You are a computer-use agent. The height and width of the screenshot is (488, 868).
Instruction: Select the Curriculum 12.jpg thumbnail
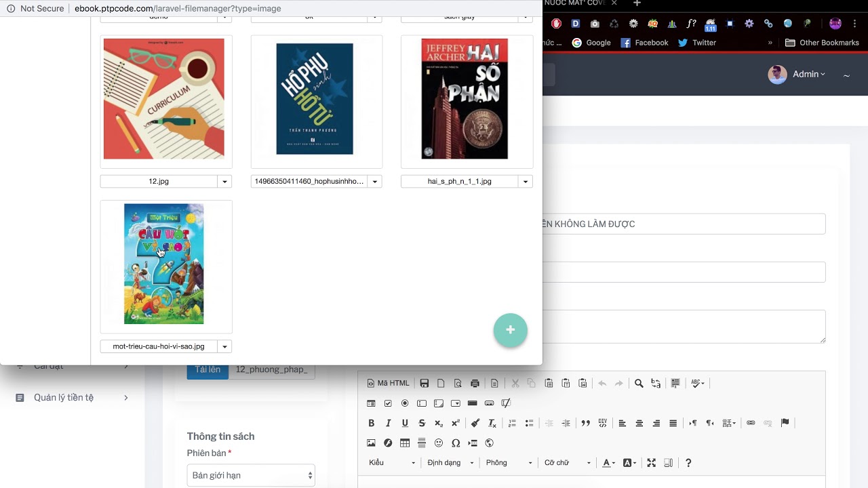(166, 102)
